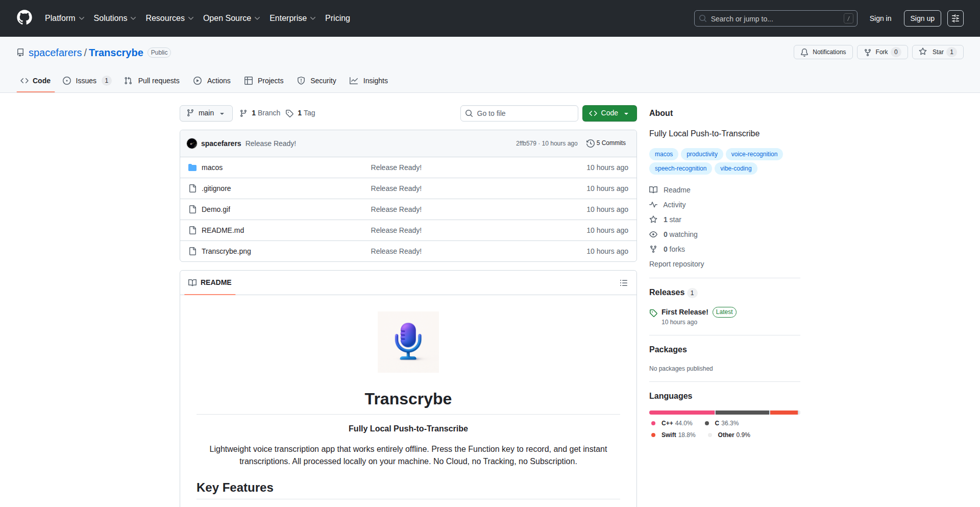Image resolution: width=980 pixels, height=507 pixels.
Task: Switch to the Projects tab
Action: [264, 81]
